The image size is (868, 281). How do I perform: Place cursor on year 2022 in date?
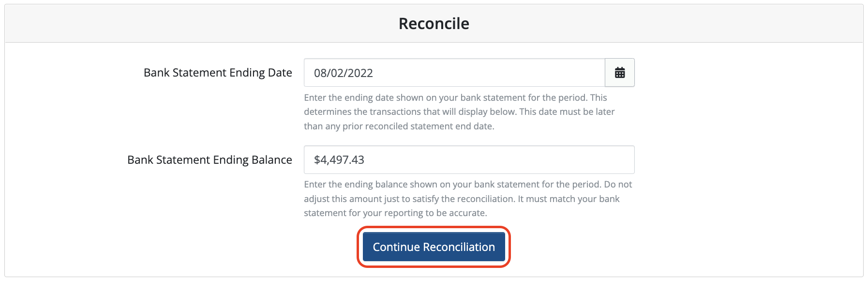(360, 73)
